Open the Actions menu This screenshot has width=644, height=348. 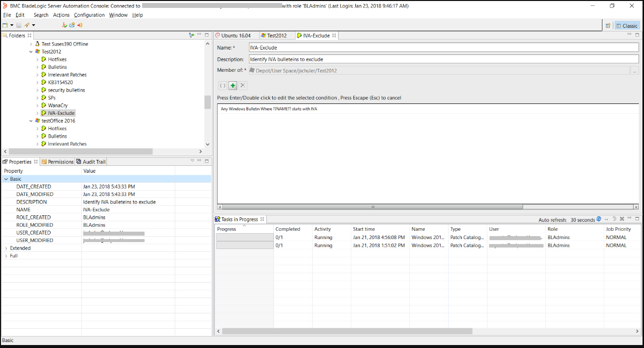[x=61, y=15]
